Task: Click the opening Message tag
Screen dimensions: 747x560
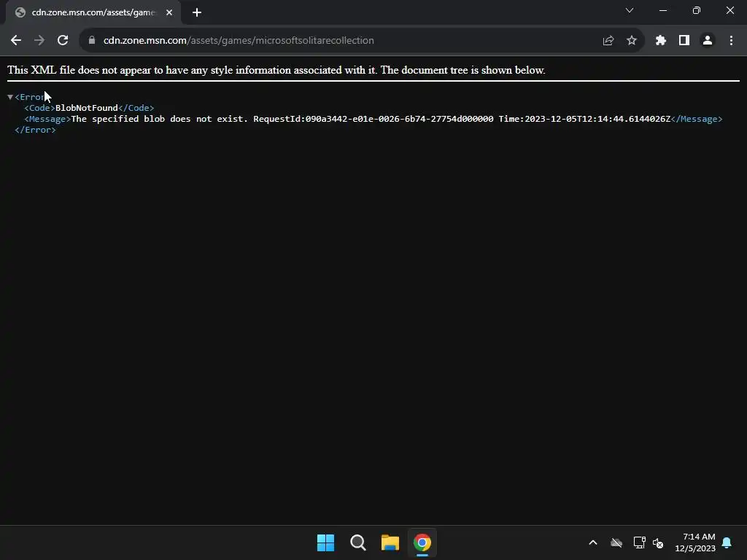Action: click(x=47, y=119)
